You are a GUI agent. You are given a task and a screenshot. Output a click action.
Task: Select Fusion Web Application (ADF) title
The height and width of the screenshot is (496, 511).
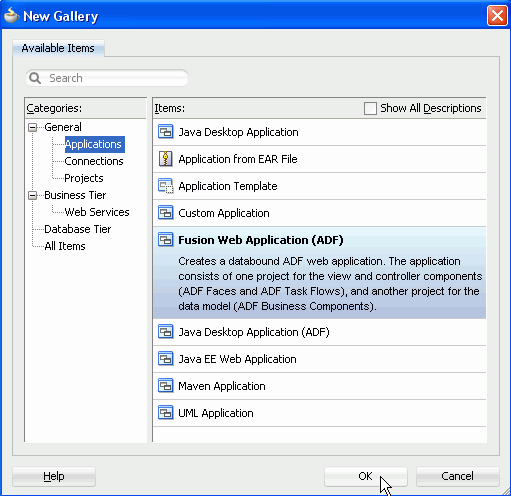261,240
